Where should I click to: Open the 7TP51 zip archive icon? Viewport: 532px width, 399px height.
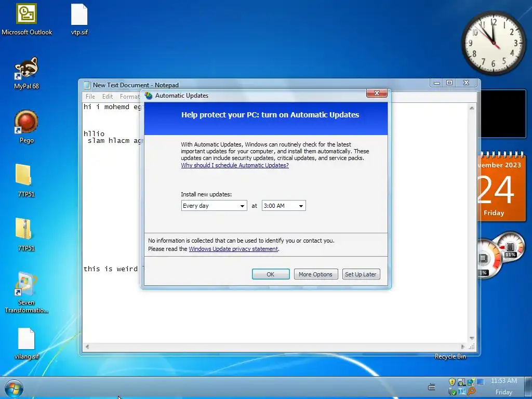tap(26, 234)
